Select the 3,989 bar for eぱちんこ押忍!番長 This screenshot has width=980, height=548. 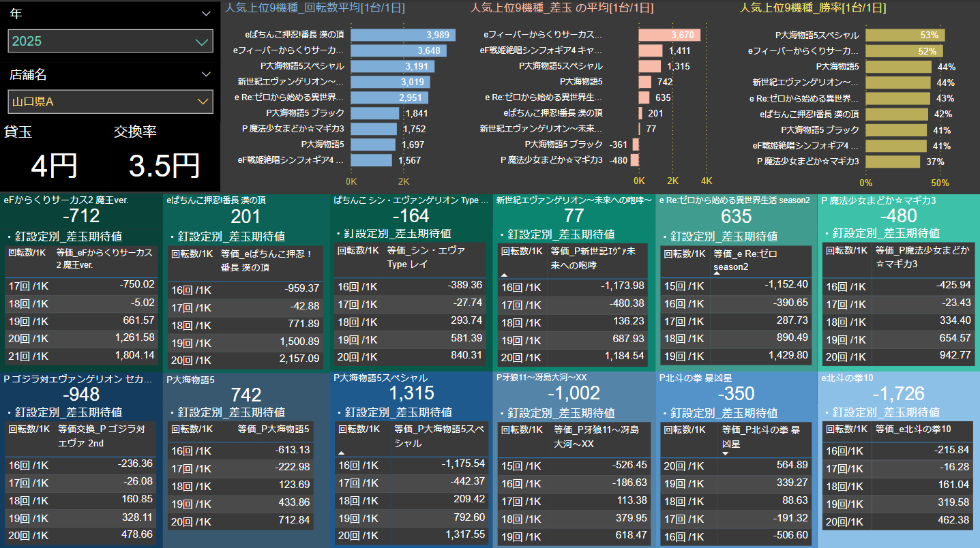tap(402, 35)
